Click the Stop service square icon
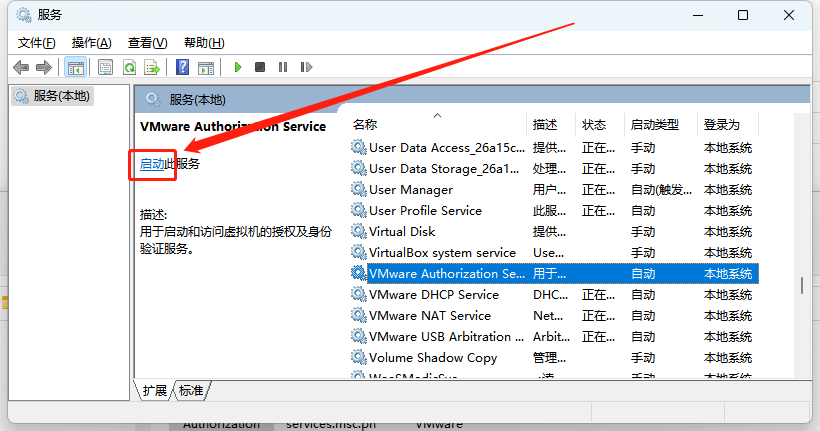The width and height of the screenshot is (820, 431). pos(260,67)
